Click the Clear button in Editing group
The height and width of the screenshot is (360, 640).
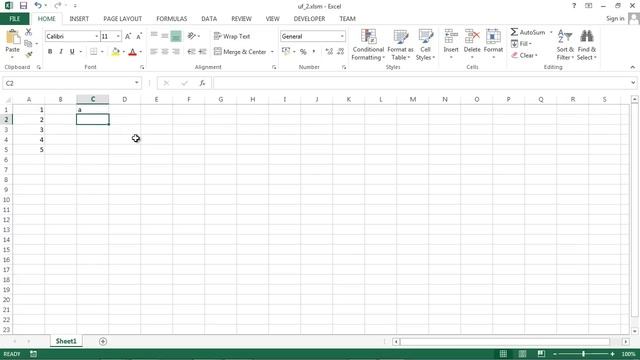click(x=525, y=55)
